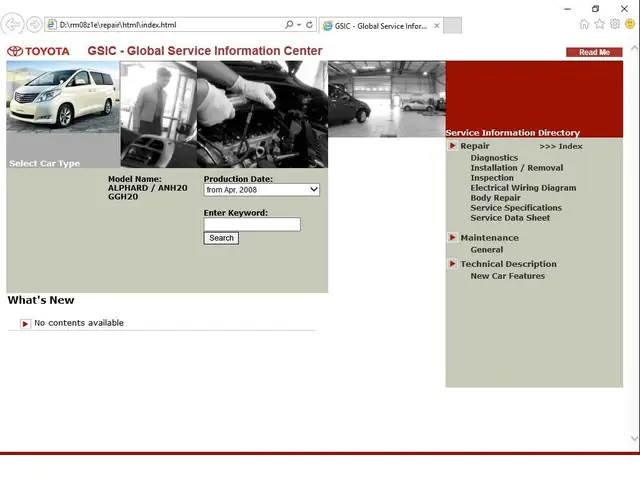Open the New Car Features link
640x480 pixels.
point(507,276)
